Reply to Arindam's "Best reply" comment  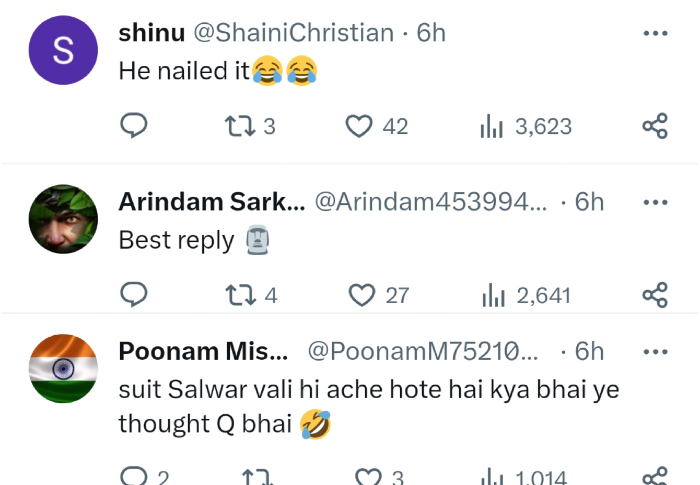pyautogui.click(x=133, y=295)
